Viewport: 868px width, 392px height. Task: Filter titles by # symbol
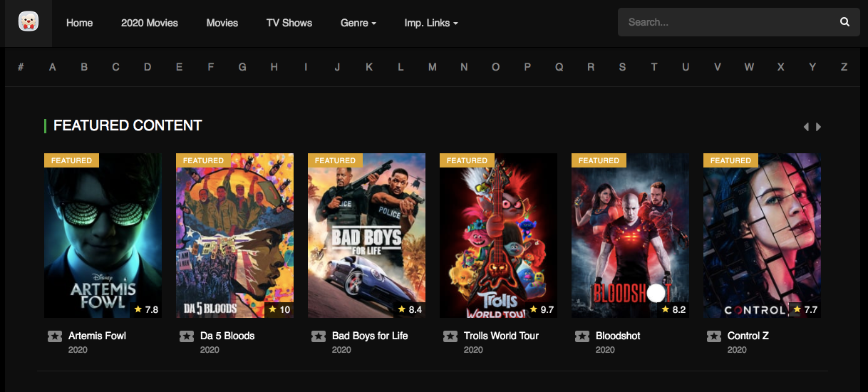pyautogui.click(x=21, y=67)
